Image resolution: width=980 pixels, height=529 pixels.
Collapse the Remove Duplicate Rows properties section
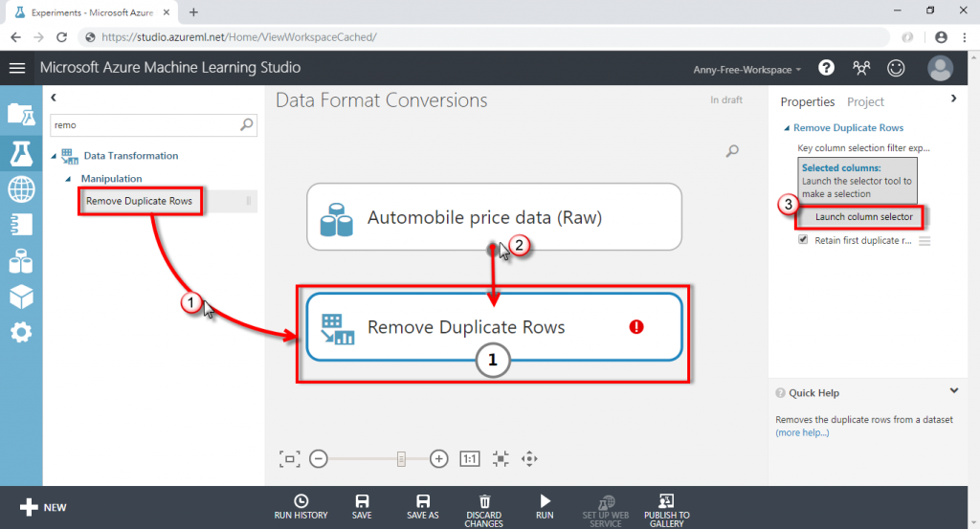click(x=787, y=128)
